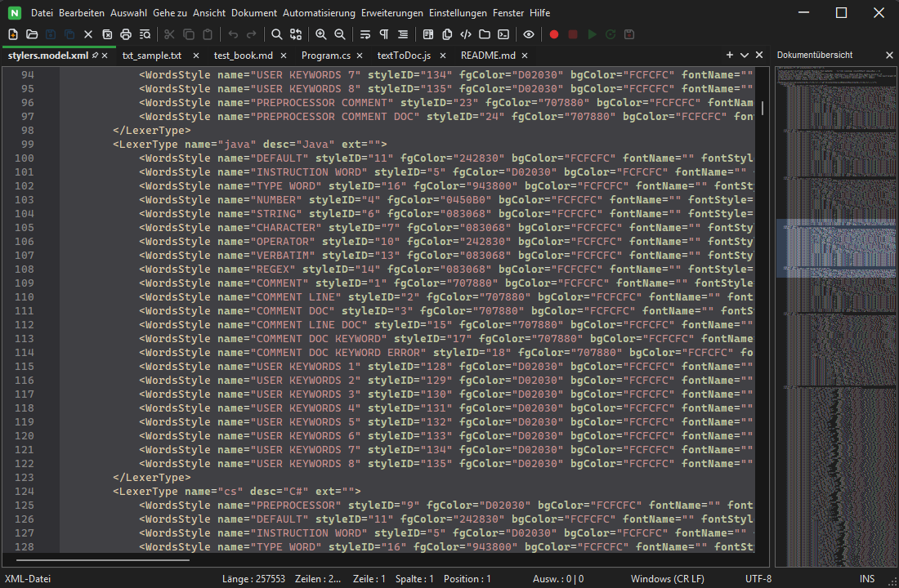The width and height of the screenshot is (899, 588).
Task: Open the folder as workspace icon
Action: [485, 34]
